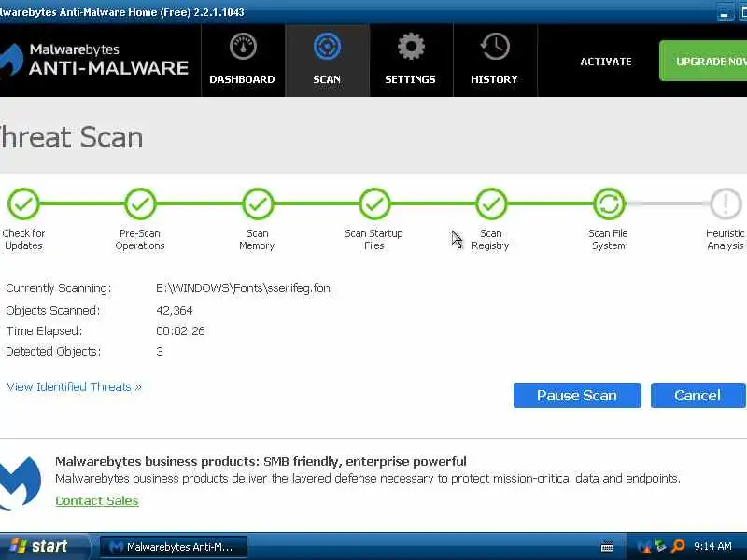
Task: Click the time elapsed value 00:02:26
Action: click(180, 331)
